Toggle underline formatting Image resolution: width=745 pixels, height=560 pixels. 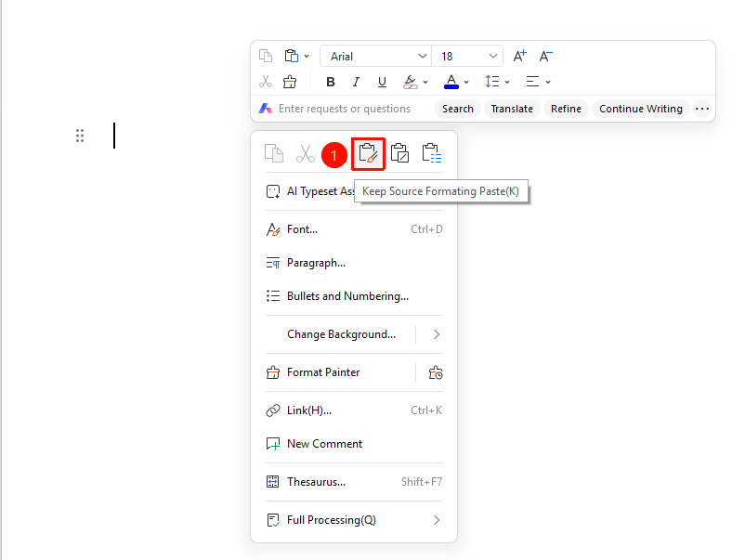coord(382,82)
